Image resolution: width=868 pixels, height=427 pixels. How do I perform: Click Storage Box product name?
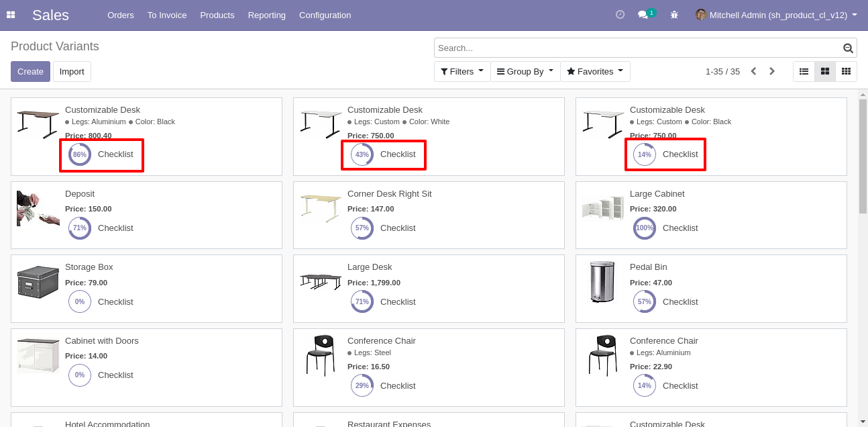[89, 267]
